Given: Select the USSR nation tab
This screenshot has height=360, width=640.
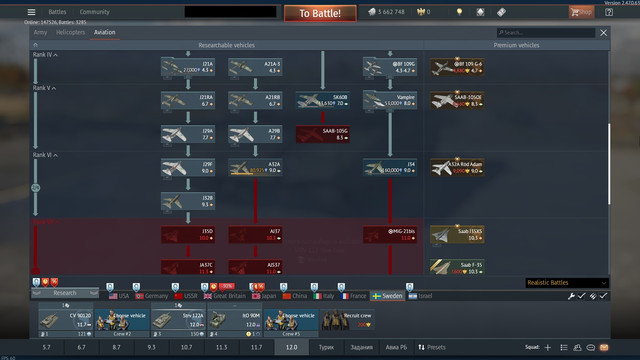Looking at the screenshot, I should pyautogui.click(x=186, y=296).
